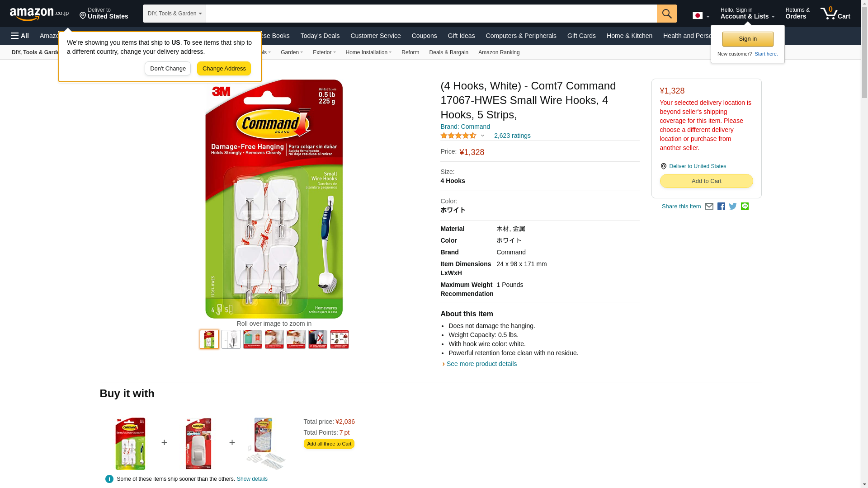Open the All hamburger menu
The height and width of the screenshot is (488, 868).
20,36
